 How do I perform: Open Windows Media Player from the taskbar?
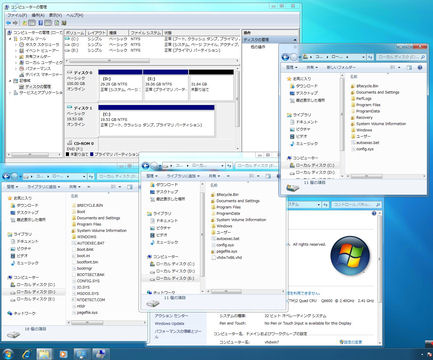[x=63, y=354]
